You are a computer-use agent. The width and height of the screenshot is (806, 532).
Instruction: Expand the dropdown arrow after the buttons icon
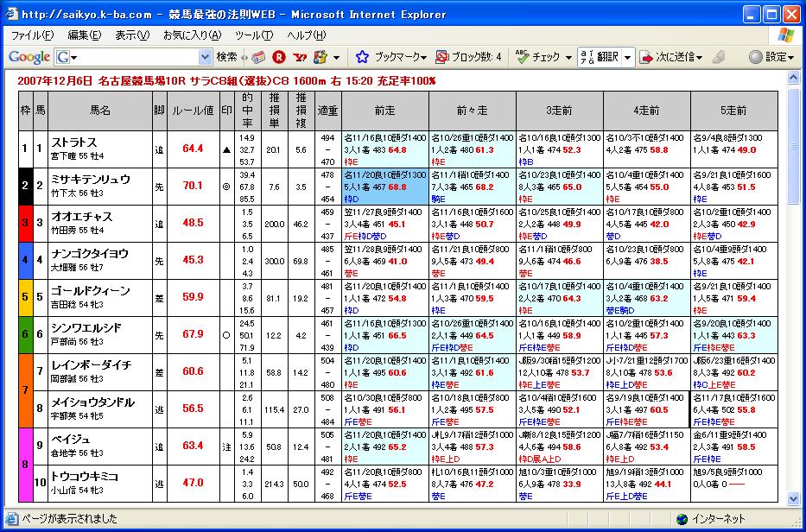click(336, 58)
